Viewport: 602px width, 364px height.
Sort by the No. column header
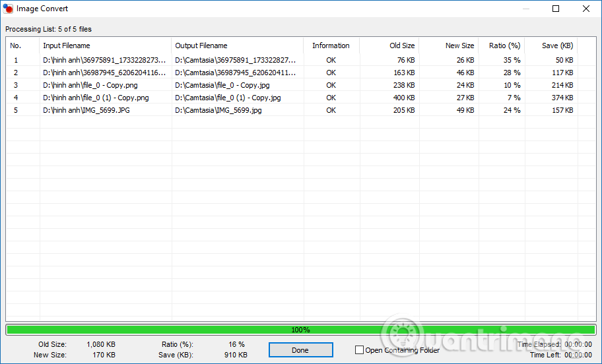pyautogui.click(x=16, y=45)
